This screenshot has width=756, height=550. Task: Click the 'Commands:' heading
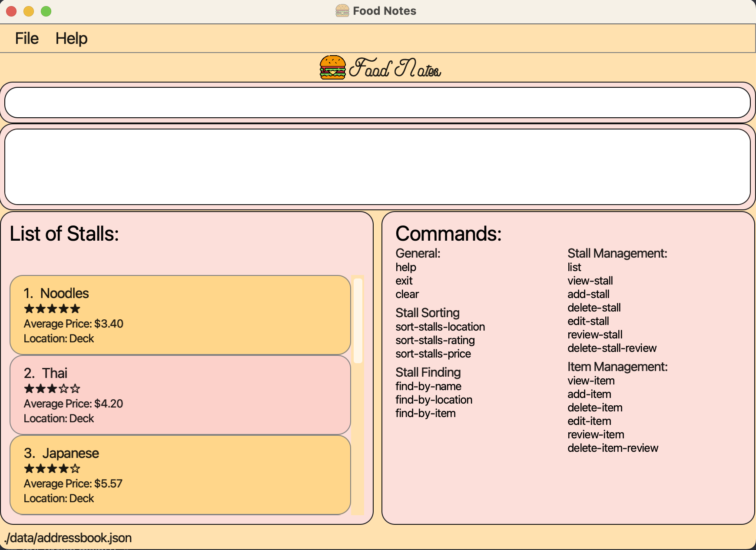[x=448, y=234]
